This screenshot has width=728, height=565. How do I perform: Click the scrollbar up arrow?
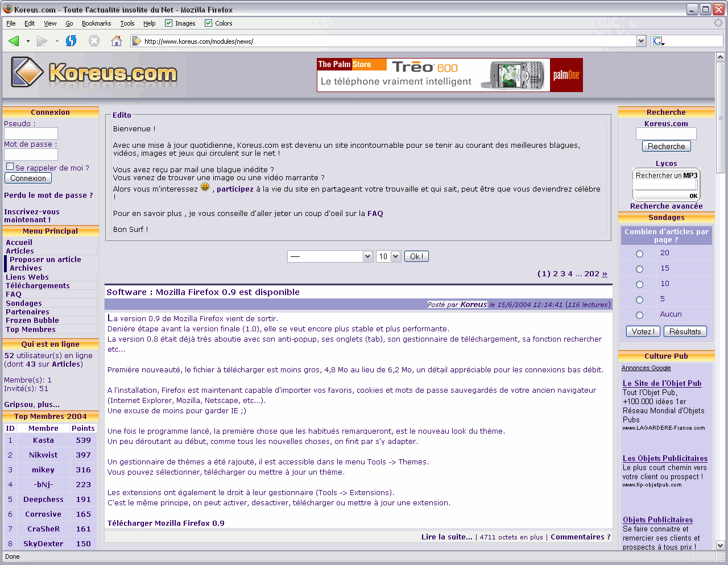pyautogui.click(x=720, y=57)
